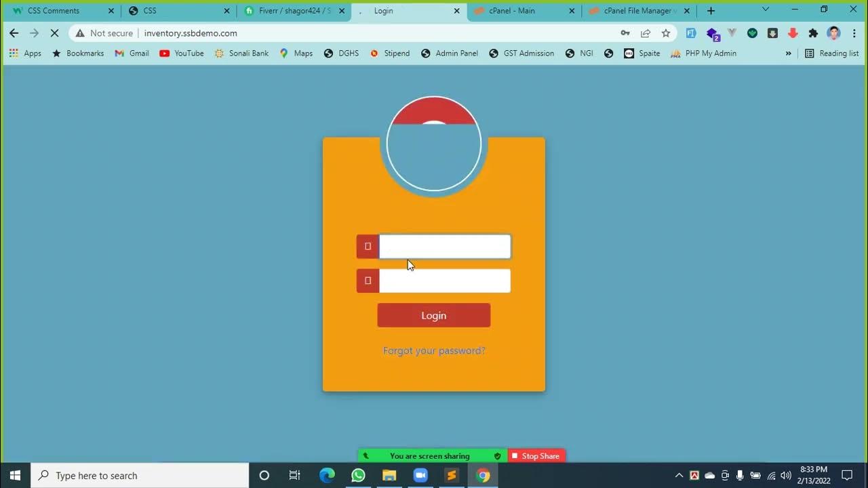Show more bookmarks overflow chevron
The image size is (868, 488).
pos(788,54)
